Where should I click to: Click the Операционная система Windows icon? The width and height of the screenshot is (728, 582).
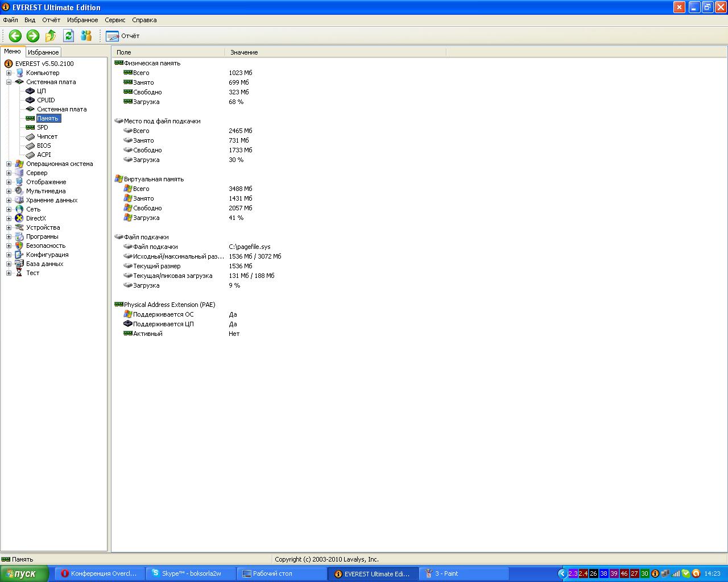19,164
